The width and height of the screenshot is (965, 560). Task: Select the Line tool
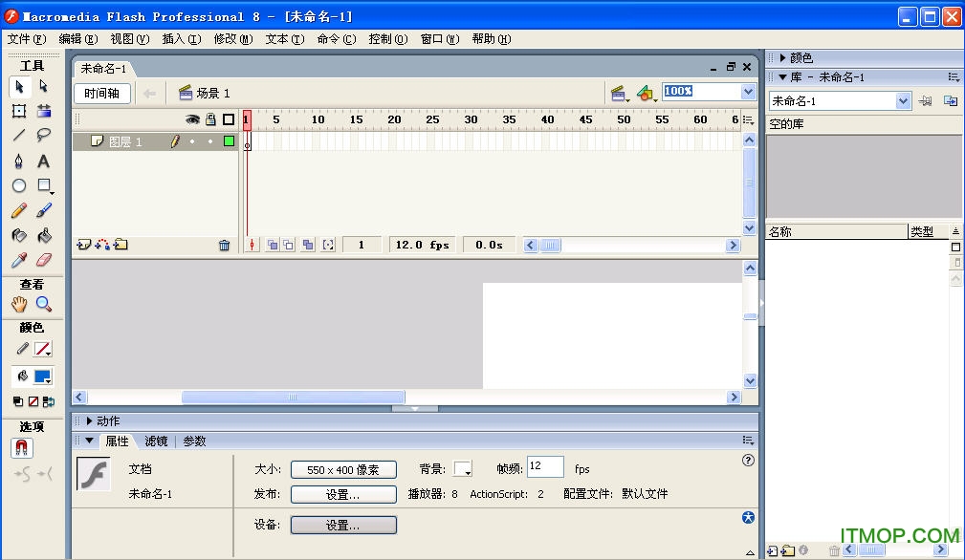pyautogui.click(x=19, y=136)
